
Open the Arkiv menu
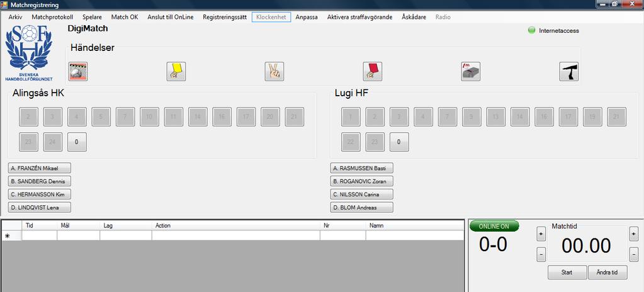pos(15,17)
